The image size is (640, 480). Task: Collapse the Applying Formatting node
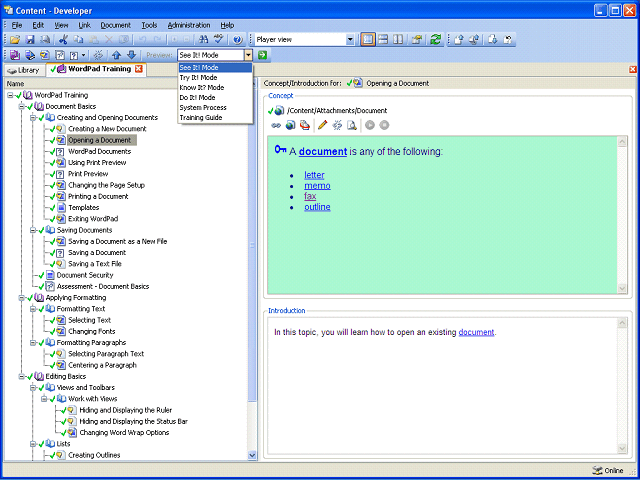[21, 298]
